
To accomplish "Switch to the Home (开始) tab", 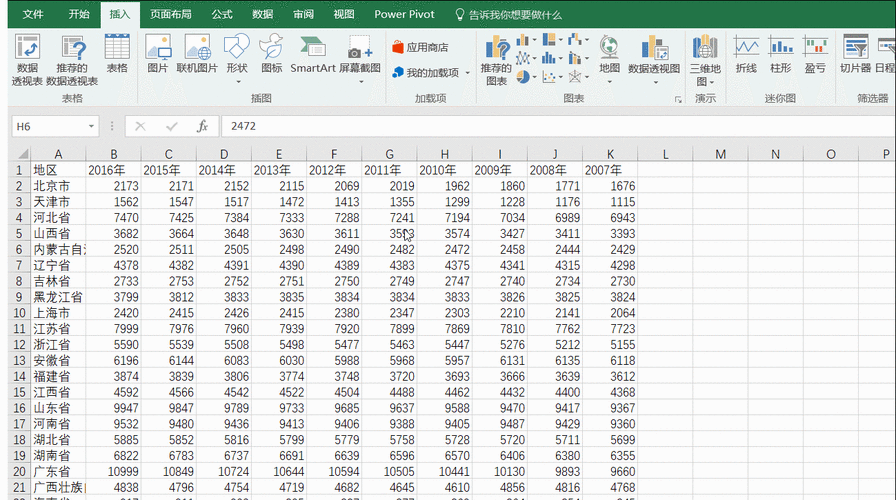I will point(79,14).
